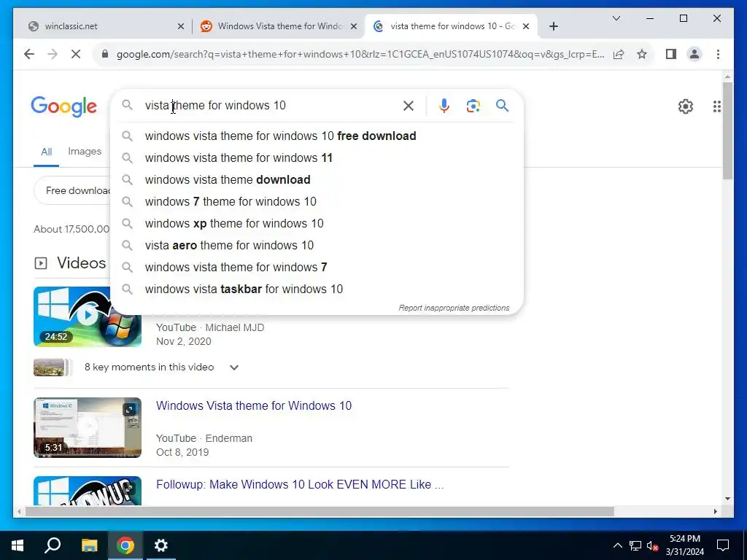Viewport: 747px width, 560px height.
Task: Close the Reddit Windows Vista theme tab
Action: coord(354,26)
